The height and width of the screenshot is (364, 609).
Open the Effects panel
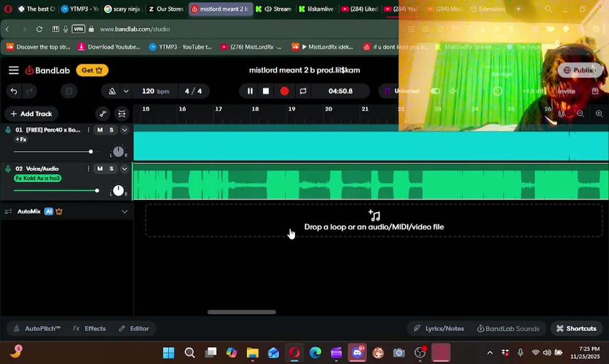90,329
